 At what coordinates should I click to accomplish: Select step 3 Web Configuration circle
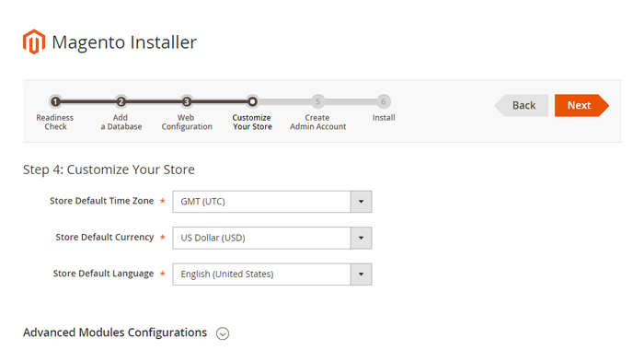[187, 101]
